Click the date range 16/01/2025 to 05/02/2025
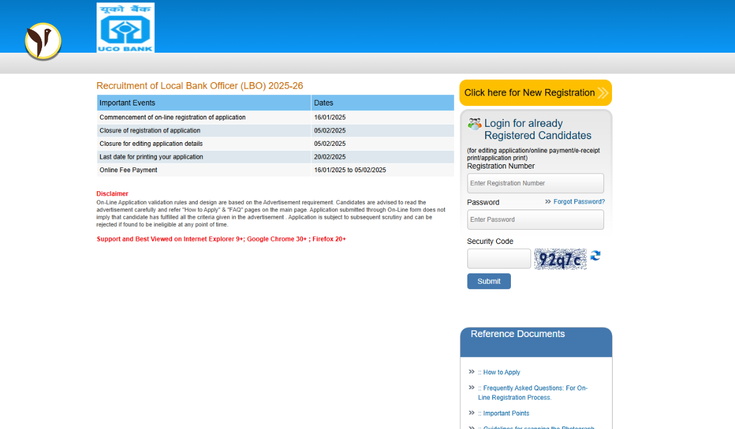735x429 pixels. pos(350,170)
